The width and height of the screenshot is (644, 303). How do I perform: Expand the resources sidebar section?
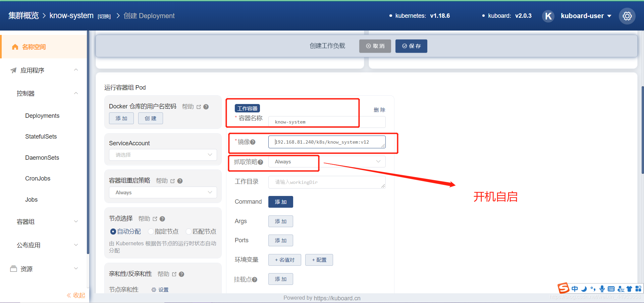(76, 268)
